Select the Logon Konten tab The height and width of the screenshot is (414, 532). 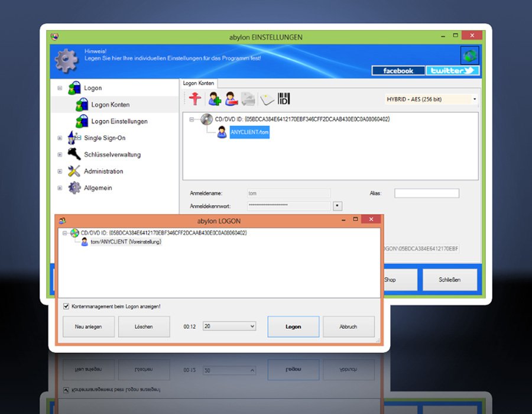pyautogui.click(x=199, y=83)
